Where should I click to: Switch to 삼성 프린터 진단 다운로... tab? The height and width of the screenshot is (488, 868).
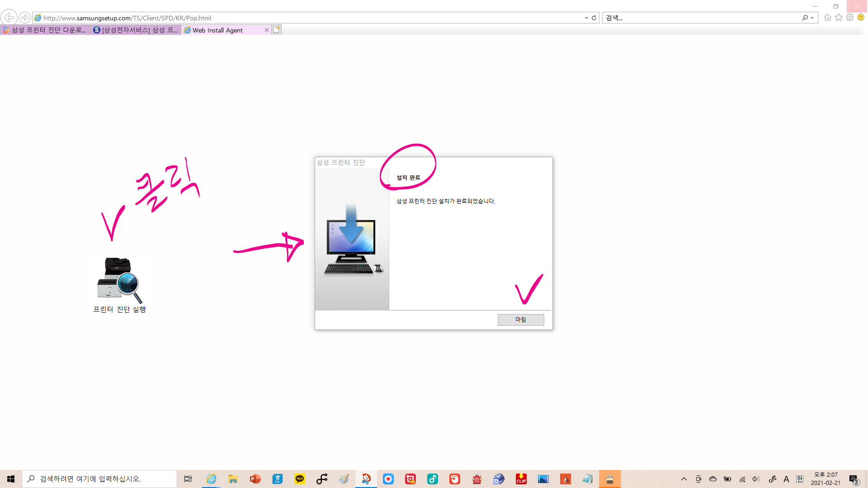[45, 30]
